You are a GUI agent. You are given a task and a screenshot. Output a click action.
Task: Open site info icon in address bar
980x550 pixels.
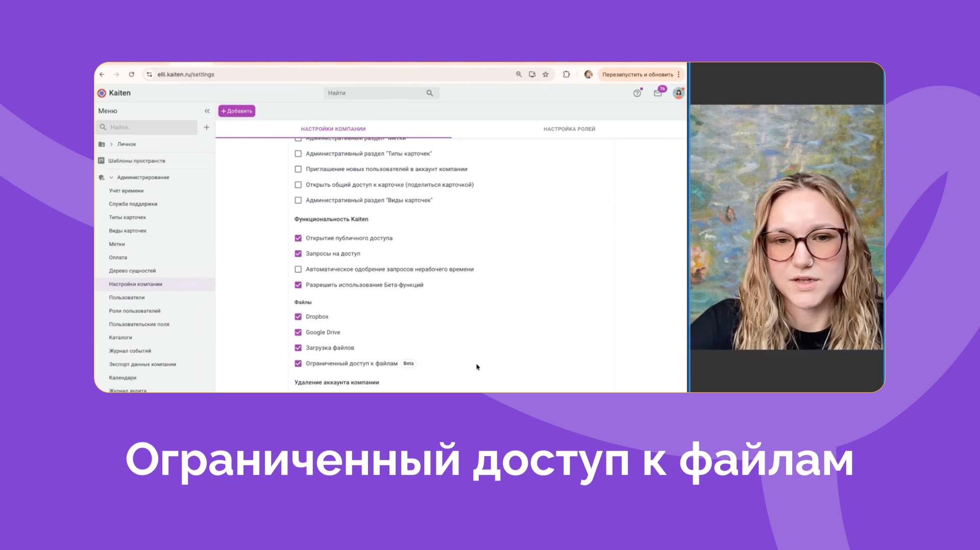pos(149,74)
